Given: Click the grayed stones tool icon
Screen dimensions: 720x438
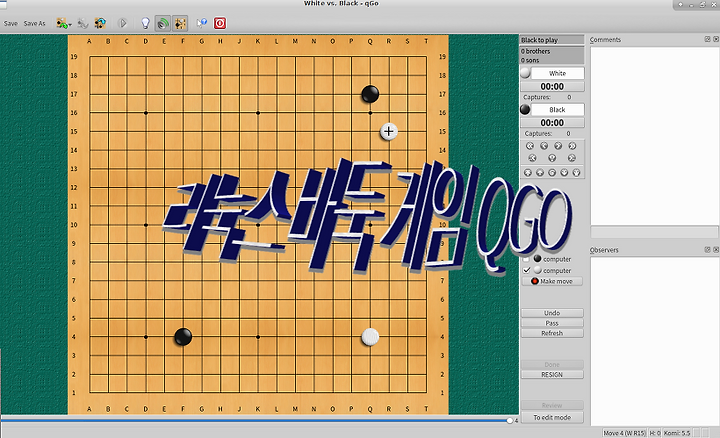Looking at the screenshot, I should 83,23.
